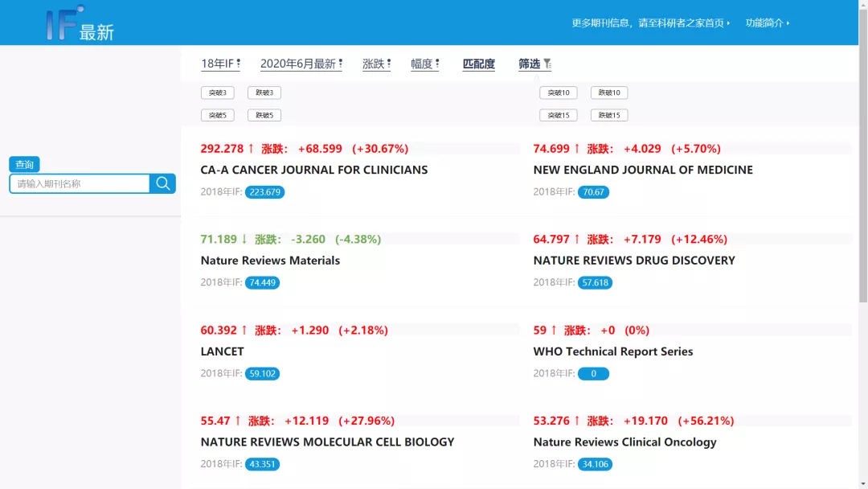This screenshot has width=868, height=489.
Task: Apply the 跌破5 filter
Action: [x=264, y=115]
